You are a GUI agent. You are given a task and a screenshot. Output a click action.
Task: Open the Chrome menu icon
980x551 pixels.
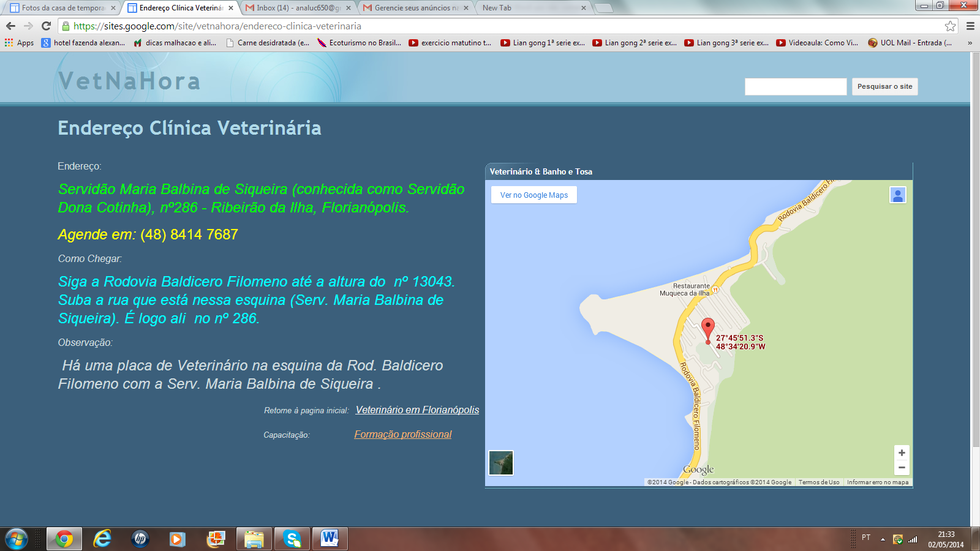click(x=970, y=26)
